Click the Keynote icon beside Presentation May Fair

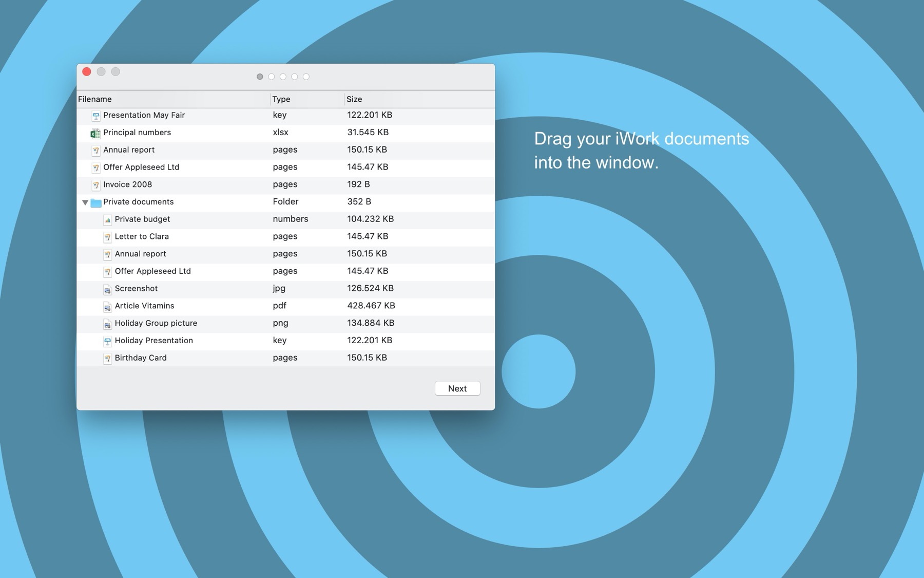95,116
